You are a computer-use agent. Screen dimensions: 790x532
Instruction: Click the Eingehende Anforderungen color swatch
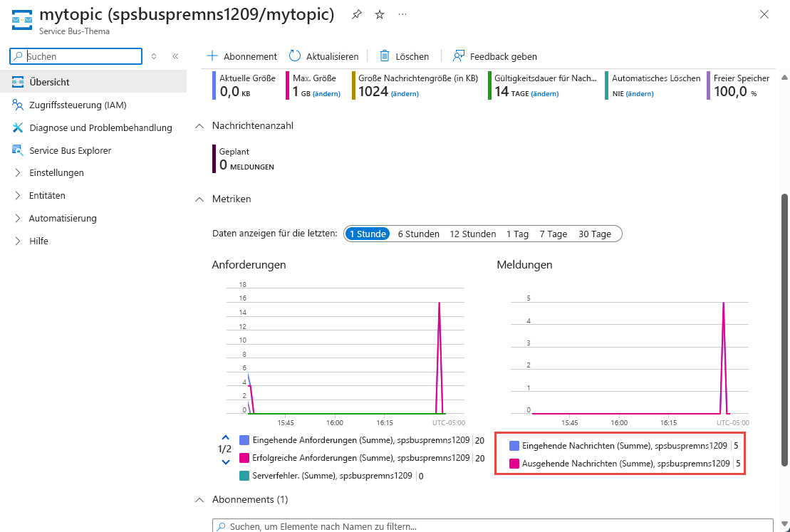coord(244,440)
